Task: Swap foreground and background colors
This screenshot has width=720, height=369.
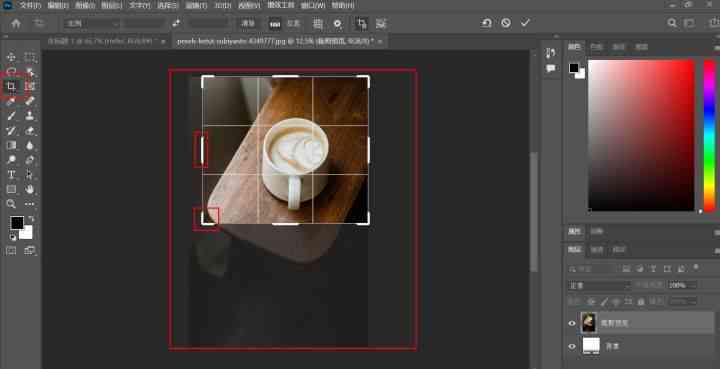Action: pyautogui.click(x=31, y=218)
